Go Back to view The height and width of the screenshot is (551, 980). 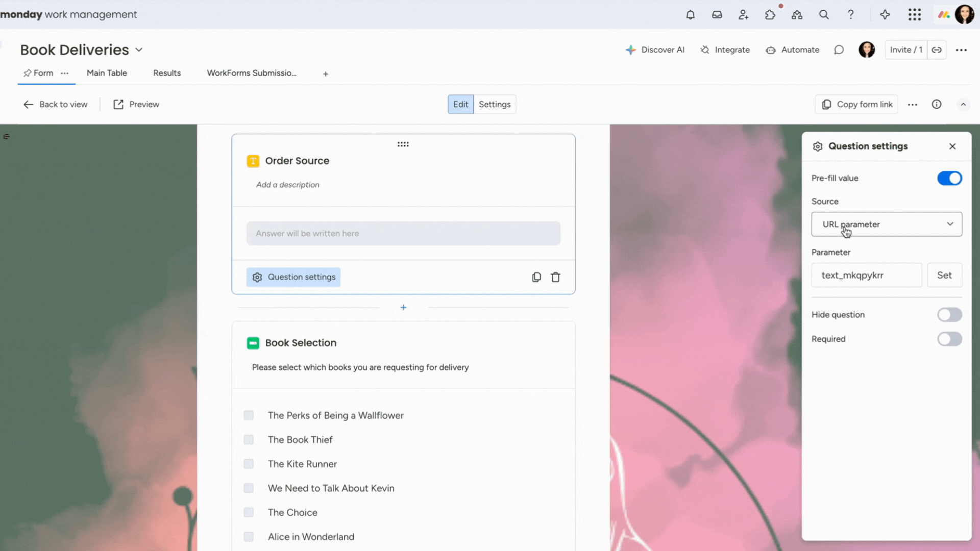pyautogui.click(x=56, y=105)
